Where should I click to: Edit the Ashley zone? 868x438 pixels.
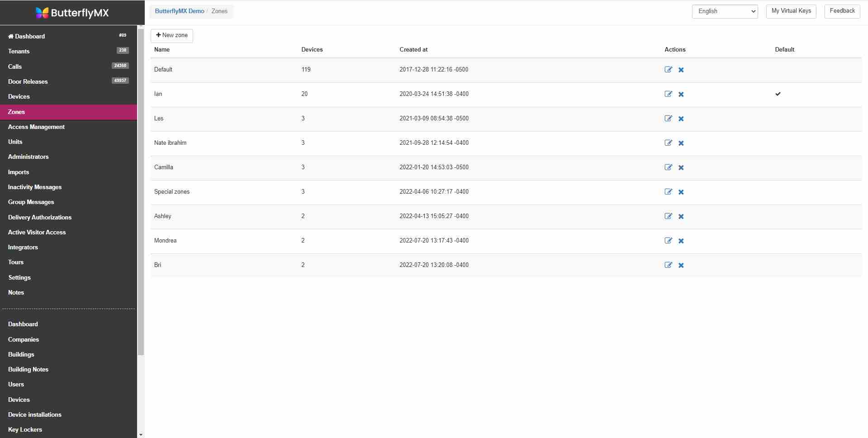coord(668,216)
